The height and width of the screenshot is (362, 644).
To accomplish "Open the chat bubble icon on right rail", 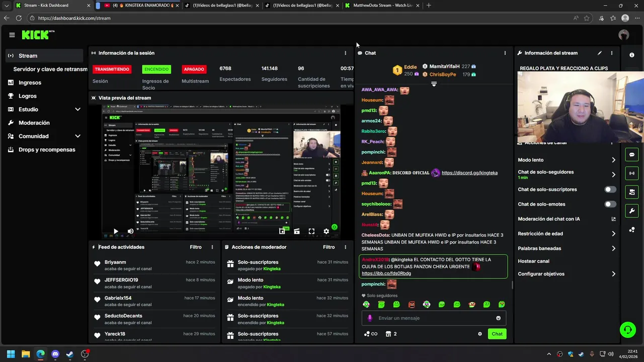I will coord(632,154).
